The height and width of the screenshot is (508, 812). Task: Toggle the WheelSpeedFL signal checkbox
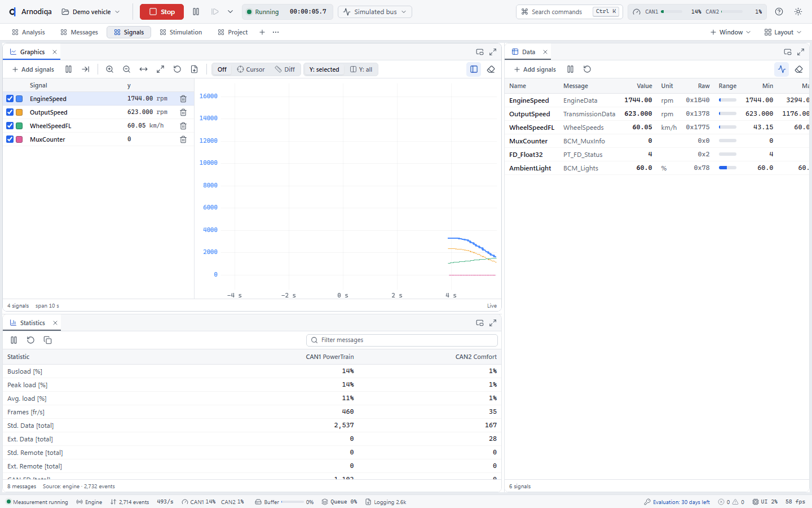click(x=10, y=126)
